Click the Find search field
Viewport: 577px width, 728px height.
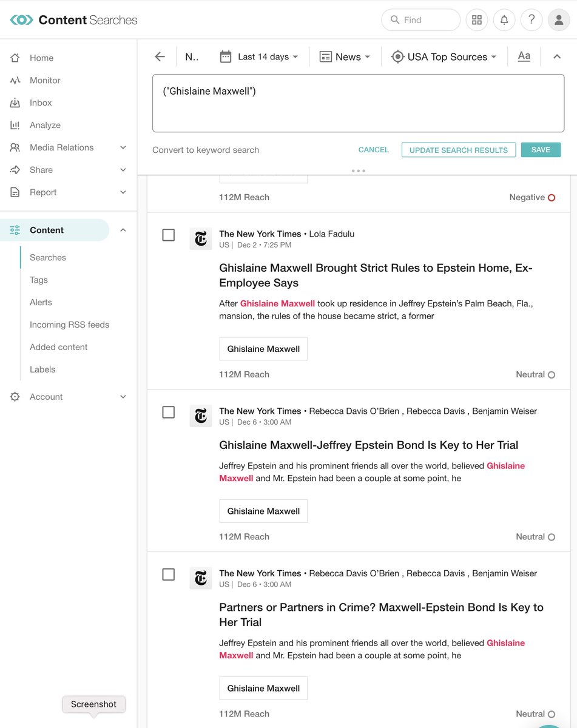pos(421,20)
